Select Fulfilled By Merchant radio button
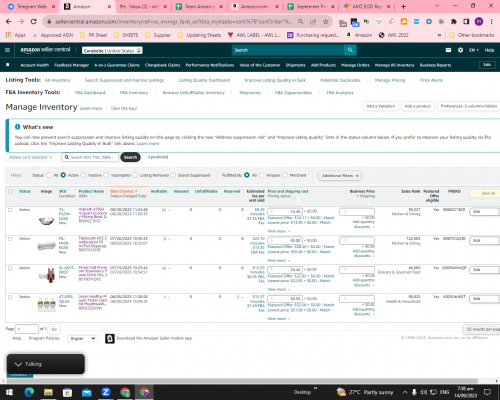 pyautogui.click(x=285, y=175)
